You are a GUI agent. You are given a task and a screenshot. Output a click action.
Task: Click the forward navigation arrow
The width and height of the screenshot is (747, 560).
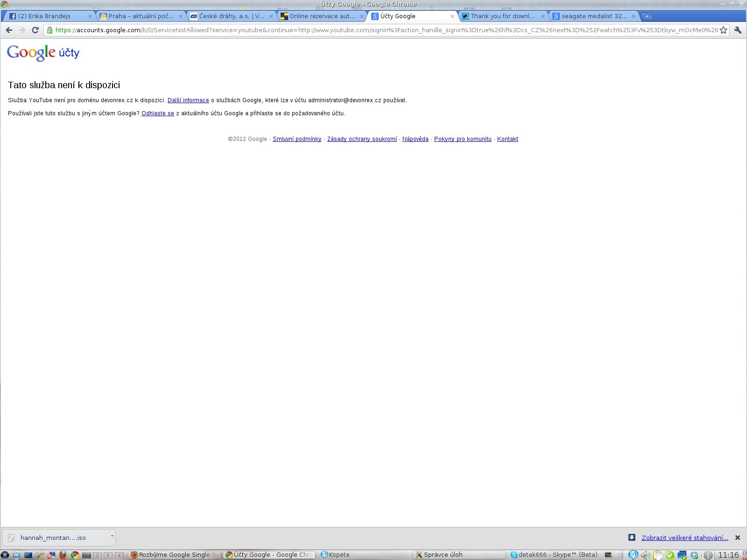22,30
